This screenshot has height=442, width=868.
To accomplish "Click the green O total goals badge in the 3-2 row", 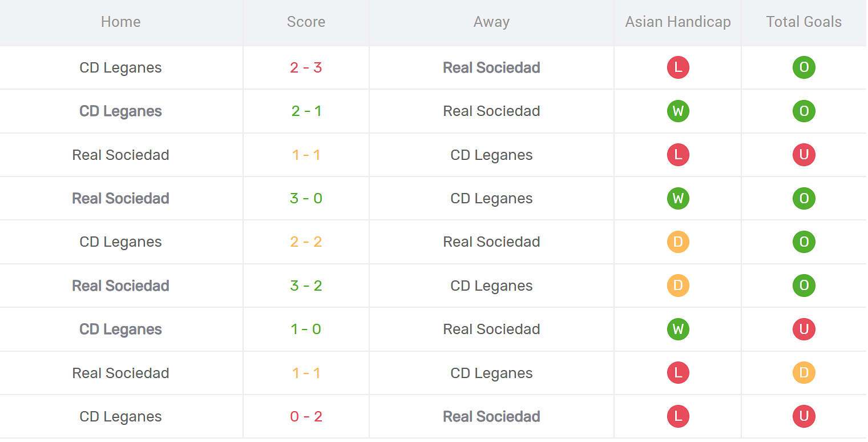I will (x=804, y=286).
